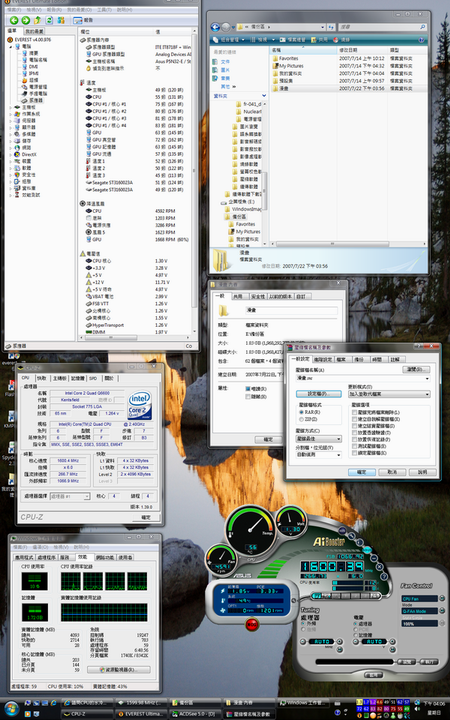Click 確定 OK button in CPU-Z window
Screen dimensions: 450x720
click(145, 517)
